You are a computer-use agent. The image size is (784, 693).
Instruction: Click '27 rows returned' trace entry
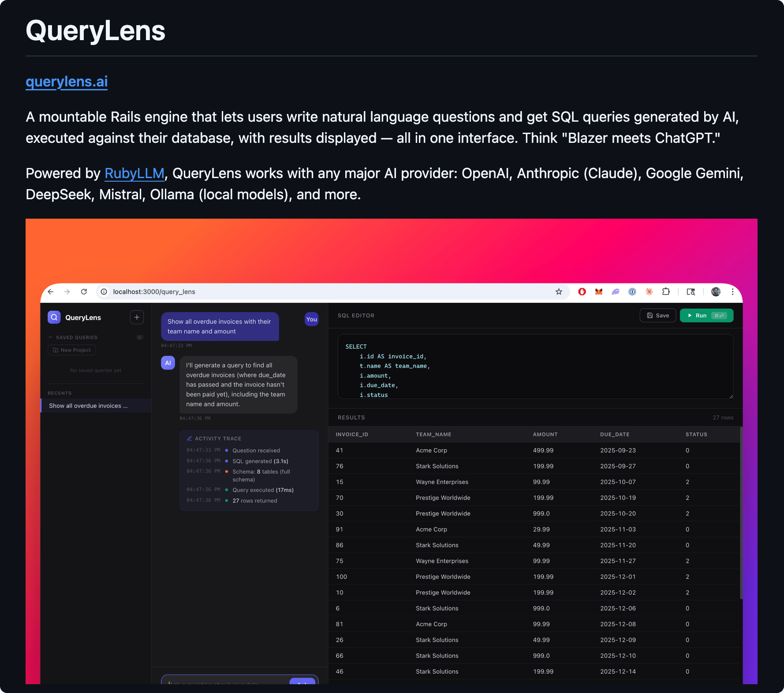point(255,501)
